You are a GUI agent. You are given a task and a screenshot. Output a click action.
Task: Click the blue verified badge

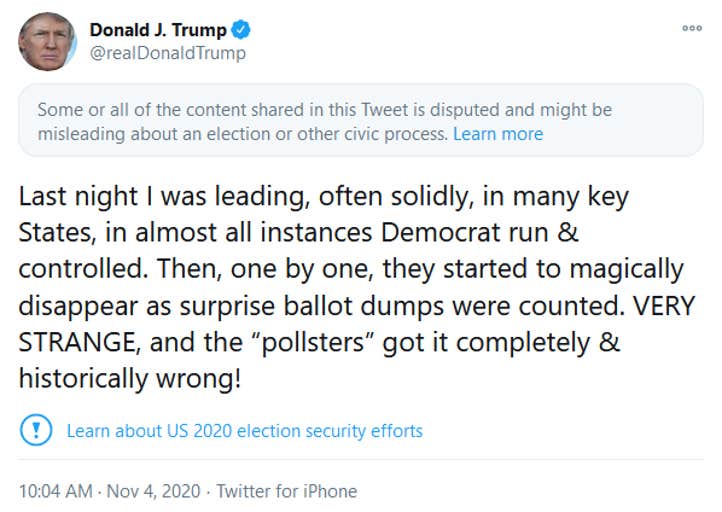[241, 30]
